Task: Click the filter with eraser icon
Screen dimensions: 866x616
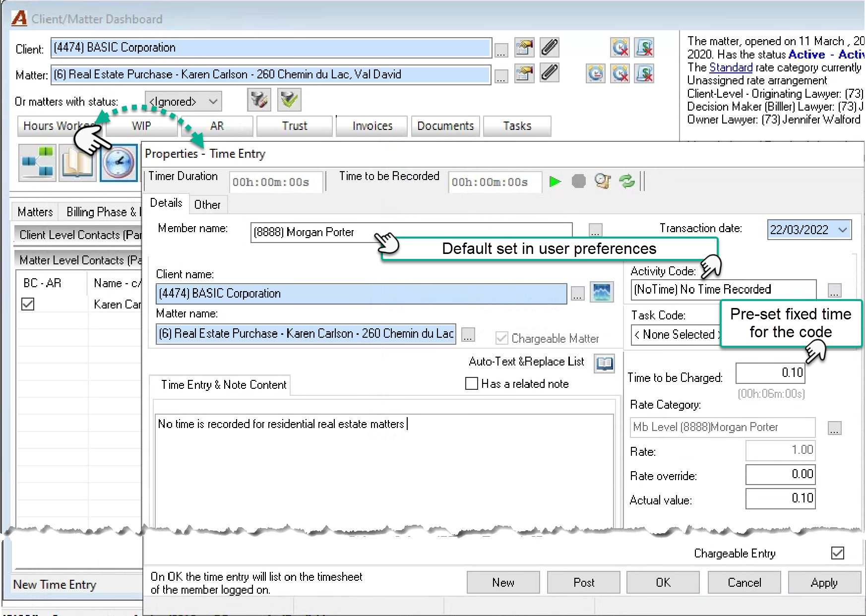Action: (259, 100)
